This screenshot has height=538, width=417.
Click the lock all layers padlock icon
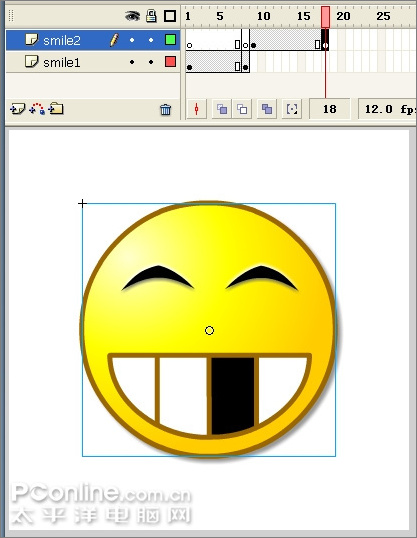click(x=151, y=16)
